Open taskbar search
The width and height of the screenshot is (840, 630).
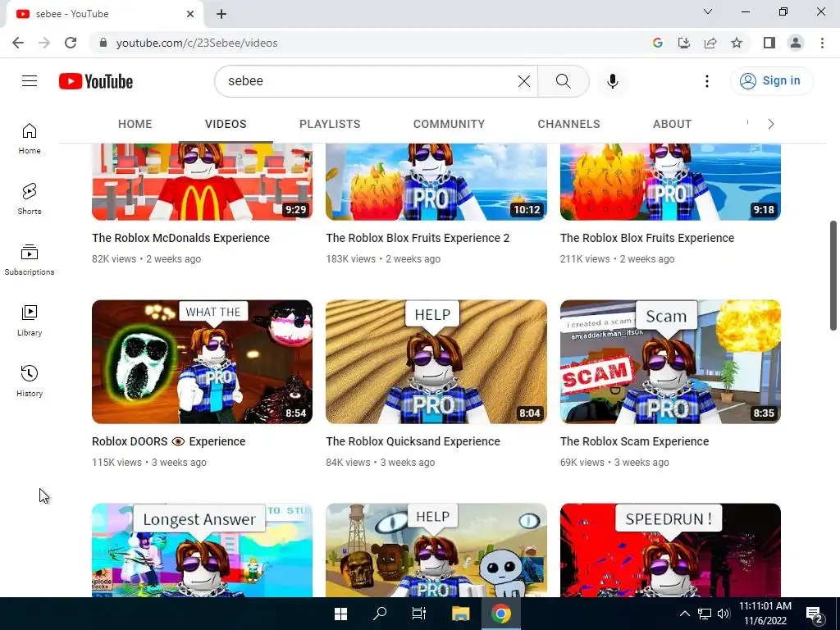[380, 614]
